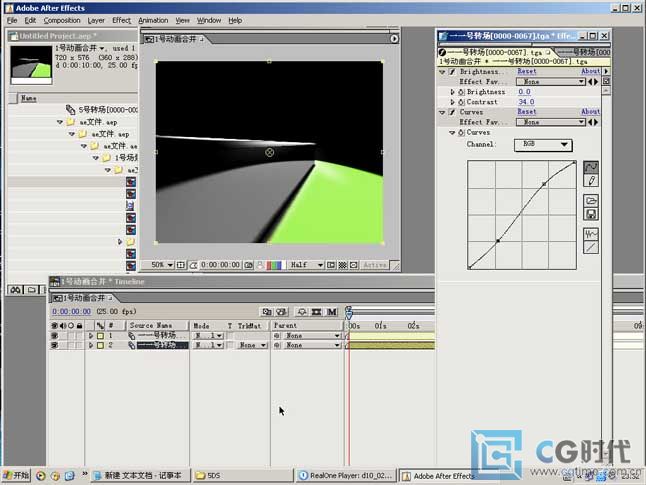
Task: Enable frame blending button in Timeline
Action: (x=316, y=312)
